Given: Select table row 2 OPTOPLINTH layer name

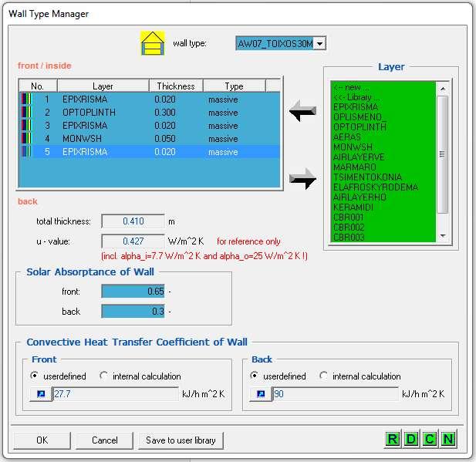Looking at the screenshot, I should [x=89, y=113].
